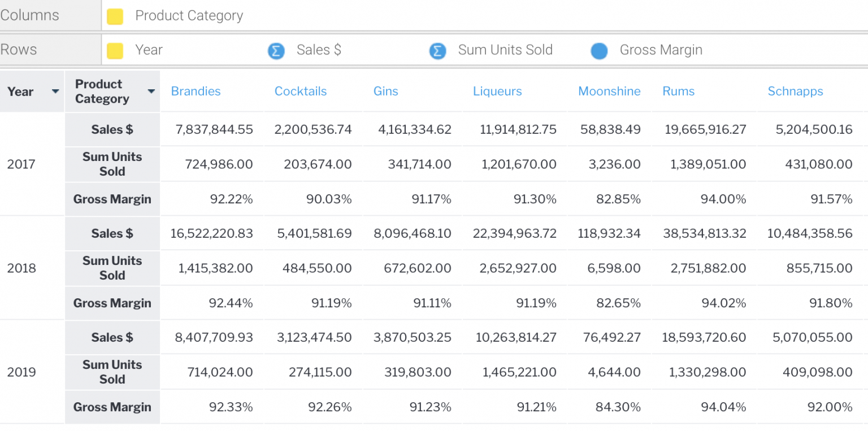868x431 pixels.
Task: Click the blue circle icon beside Gross Margin
Action: [599, 51]
